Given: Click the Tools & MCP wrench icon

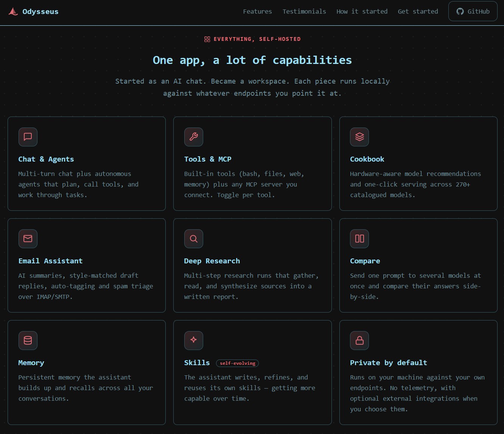Looking at the screenshot, I should [194, 137].
